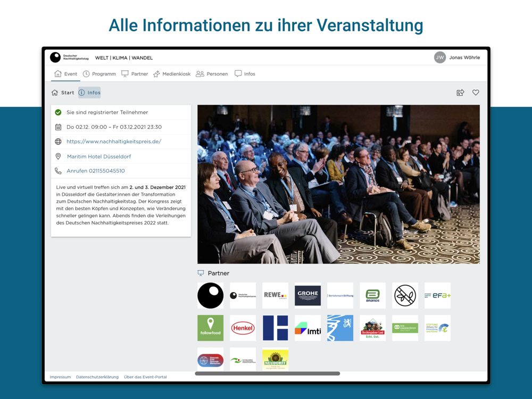Open the Bertelsmann Stiftung partner logo
Image resolution: width=532 pixels, height=399 pixels.
[340, 295]
